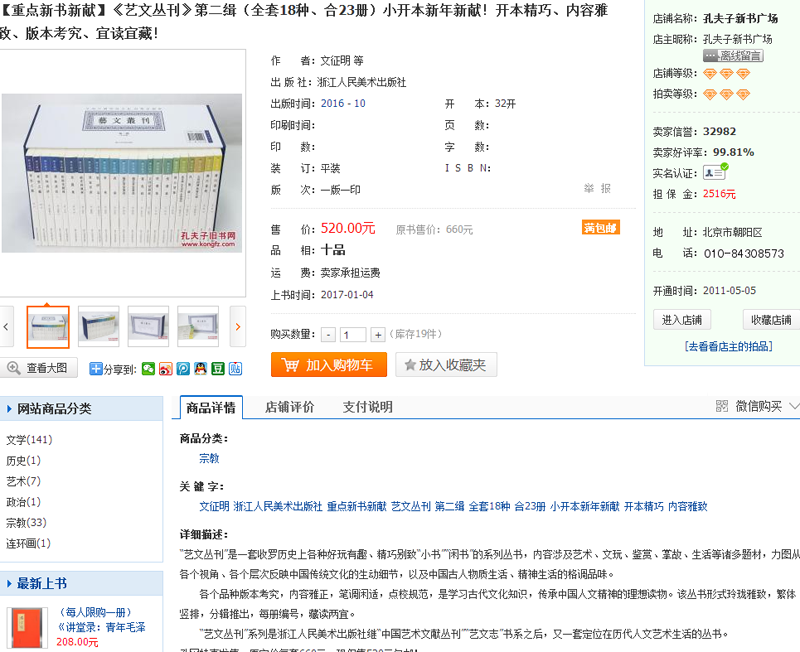The image size is (800, 652).
Task: Click the WeChat purchase QR code icon
Action: (721, 406)
